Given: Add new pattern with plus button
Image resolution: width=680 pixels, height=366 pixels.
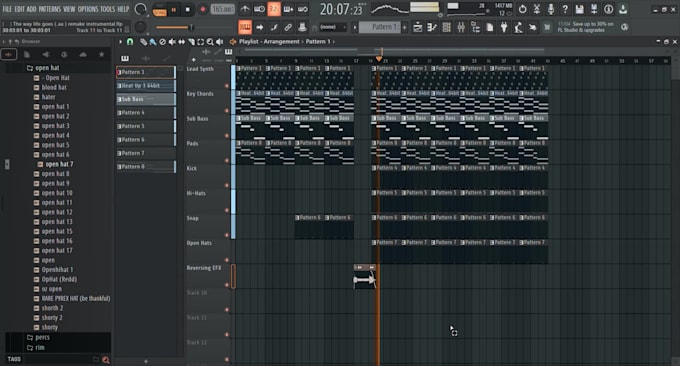Looking at the screenshot, I should 405,27.
